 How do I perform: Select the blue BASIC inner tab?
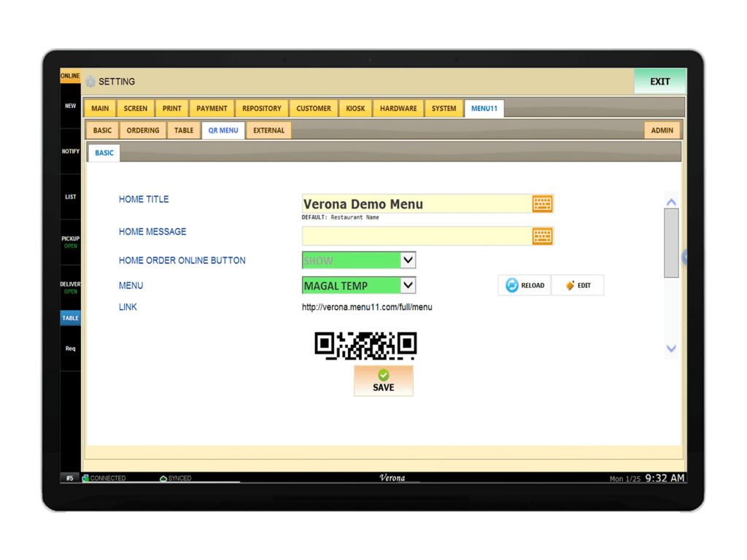click(104, 153)
